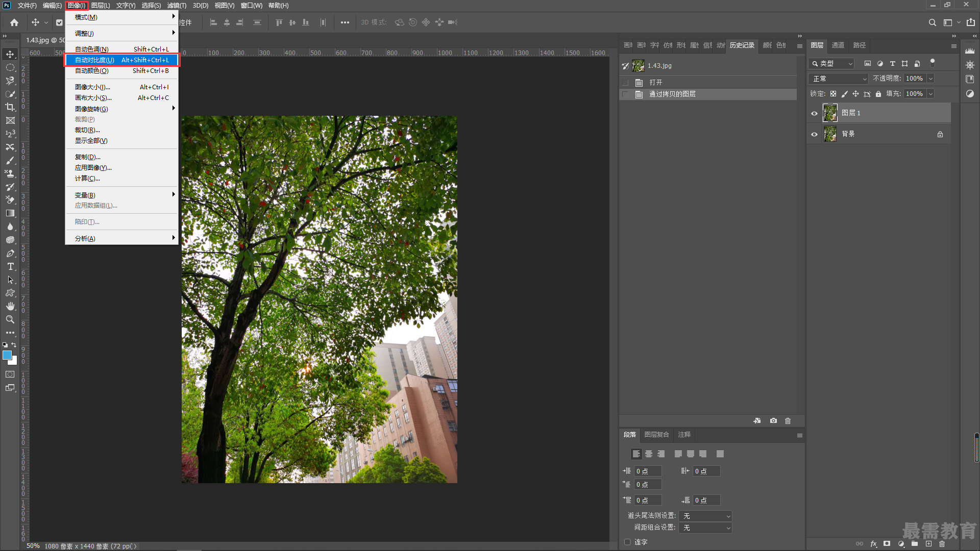This screenshot has height=551, width=980.
Task: Toggle the auto-select checkbox in options bar
Action: [59, 22]
